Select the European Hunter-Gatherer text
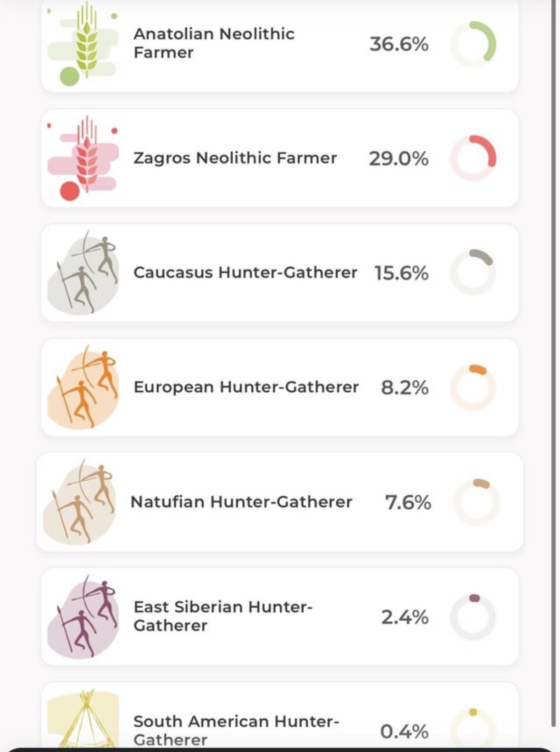Viewport: 560px width, 752px height. point(246,387)
